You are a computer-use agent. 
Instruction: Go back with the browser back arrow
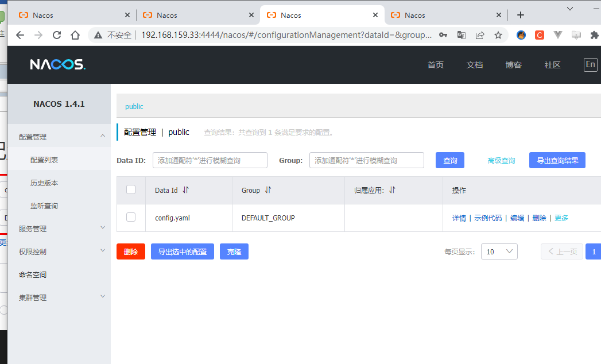20,35
